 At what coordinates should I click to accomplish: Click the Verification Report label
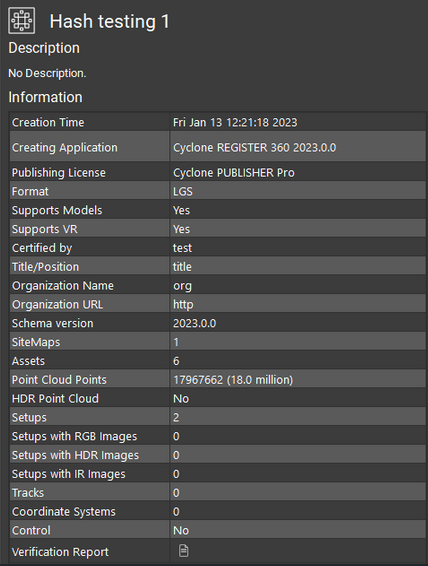coord(60,552)
